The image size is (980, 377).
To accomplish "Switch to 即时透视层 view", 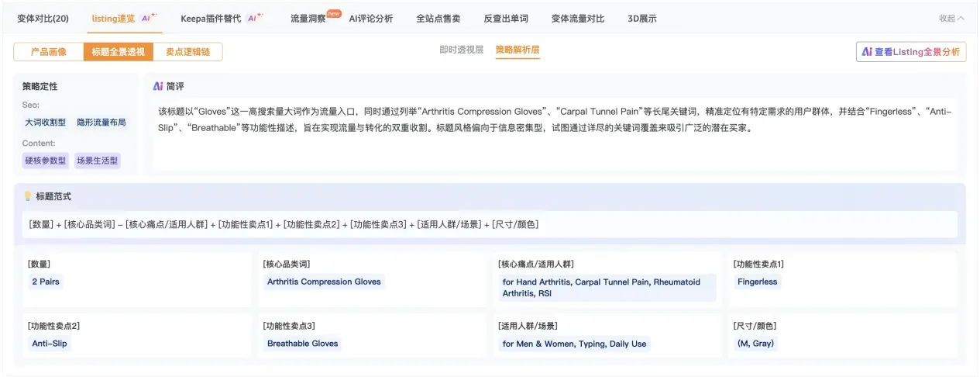I will point(461,50).
